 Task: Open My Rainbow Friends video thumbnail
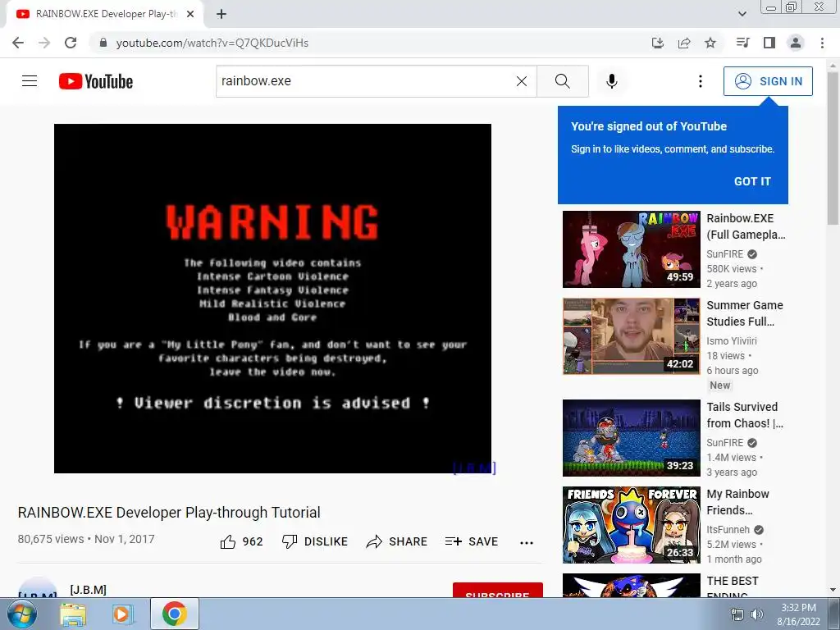pyautogui.click(x=631, y=524)
